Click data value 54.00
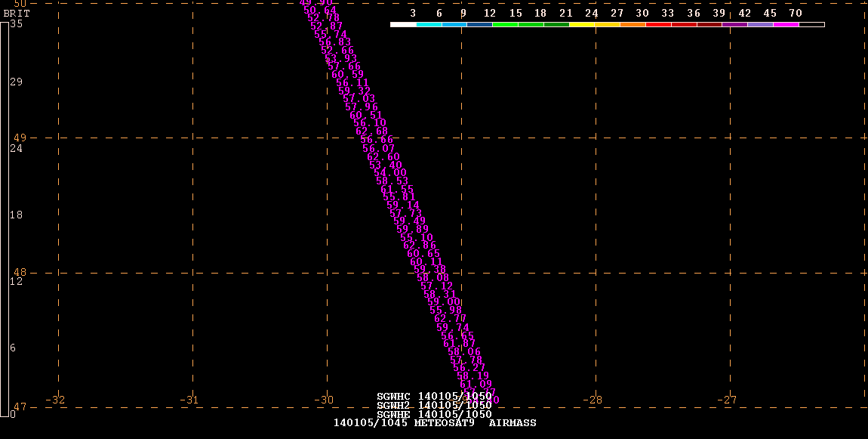This screenshot has height=439, width=868. (389, 173)
